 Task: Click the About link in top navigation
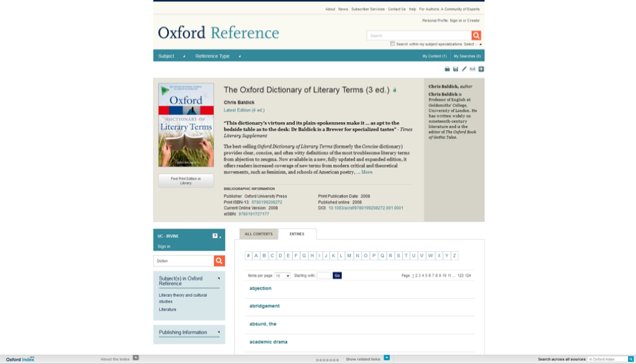[330, 9]
